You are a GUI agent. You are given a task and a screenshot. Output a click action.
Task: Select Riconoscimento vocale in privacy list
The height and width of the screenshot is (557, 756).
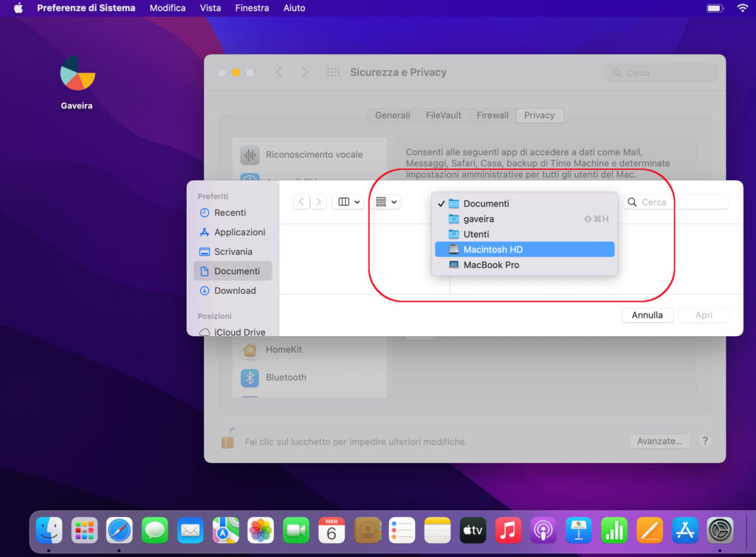309,155
